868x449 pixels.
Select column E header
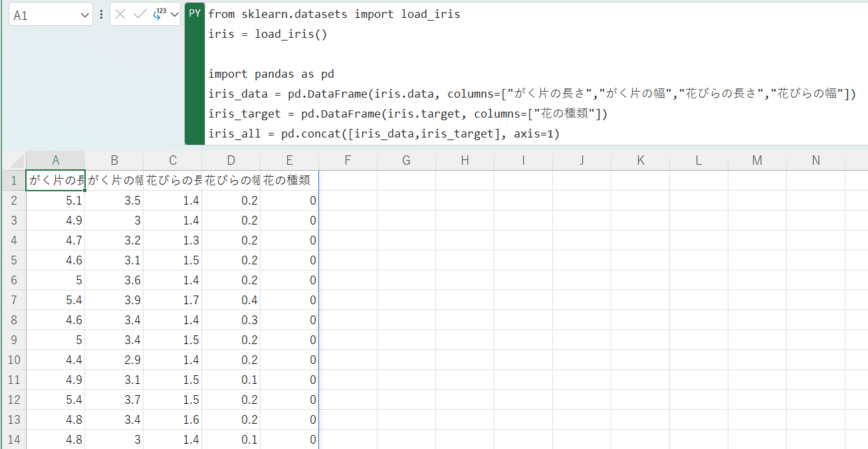pyautogui.click(x=289, y=159)
